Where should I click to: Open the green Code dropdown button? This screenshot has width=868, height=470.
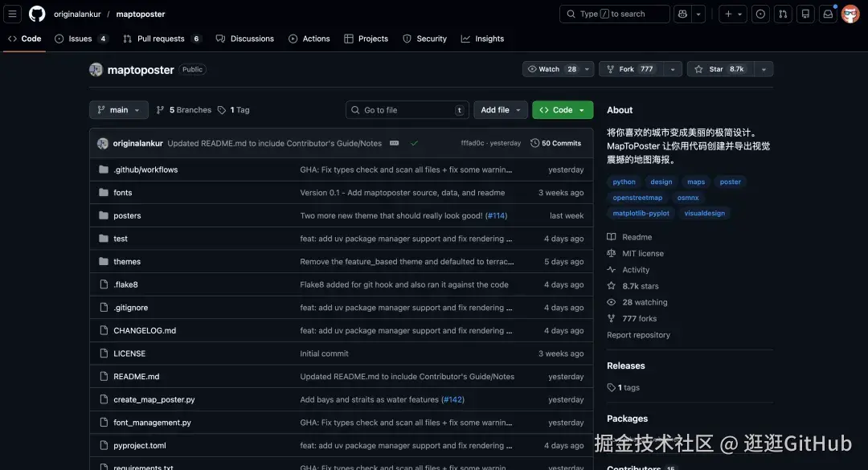[x=563, y=110]
